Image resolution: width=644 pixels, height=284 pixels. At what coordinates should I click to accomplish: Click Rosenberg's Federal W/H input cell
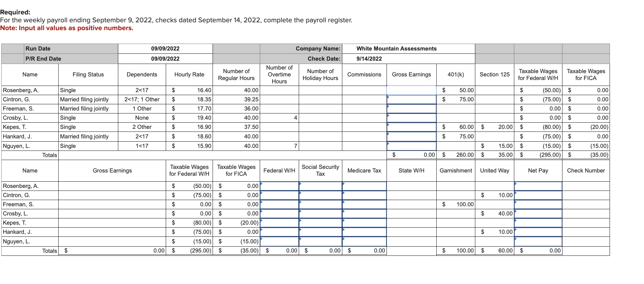click(279, 186)
